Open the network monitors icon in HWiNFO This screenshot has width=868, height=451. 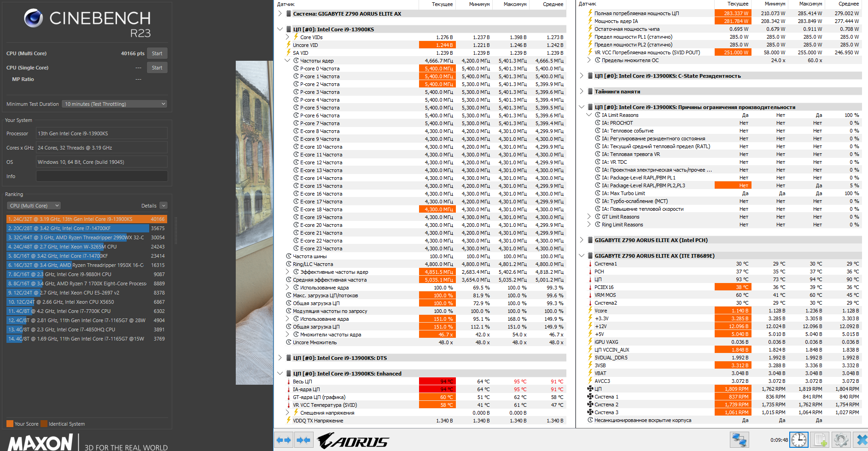[x=740, y=440]
